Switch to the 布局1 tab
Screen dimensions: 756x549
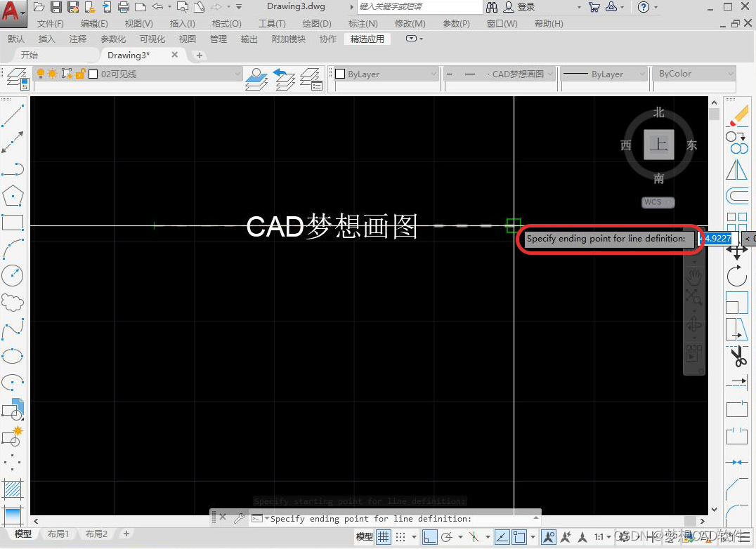(x=58, y=534)
